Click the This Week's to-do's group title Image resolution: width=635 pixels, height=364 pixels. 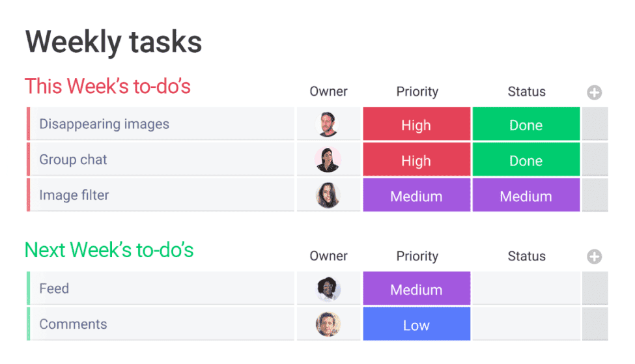coord(107,86)
